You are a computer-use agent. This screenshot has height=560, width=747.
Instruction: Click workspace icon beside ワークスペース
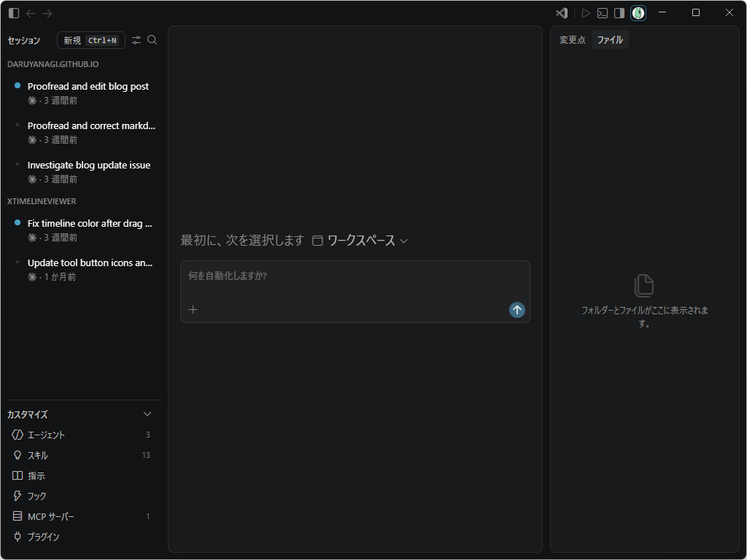[x=318, y=241]
